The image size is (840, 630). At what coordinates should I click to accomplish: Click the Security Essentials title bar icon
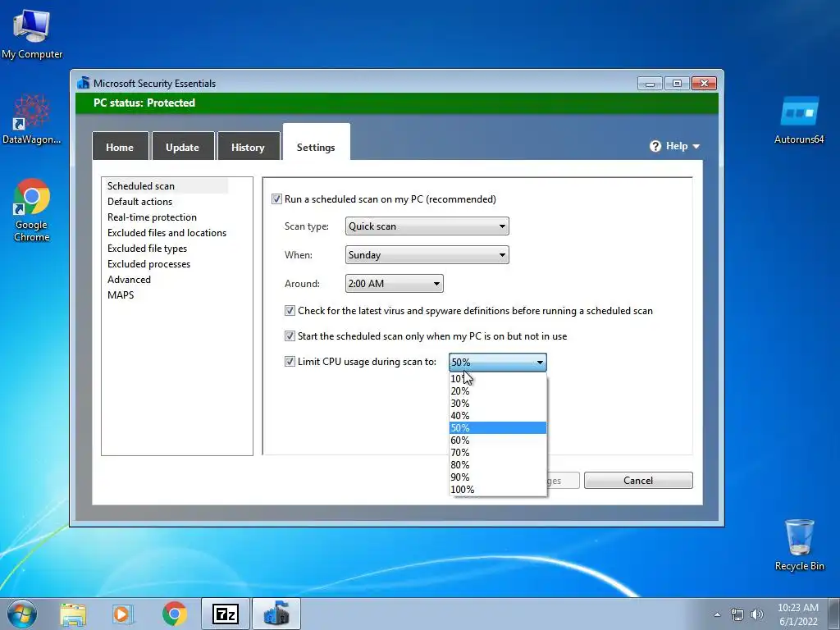pos(83,83)
